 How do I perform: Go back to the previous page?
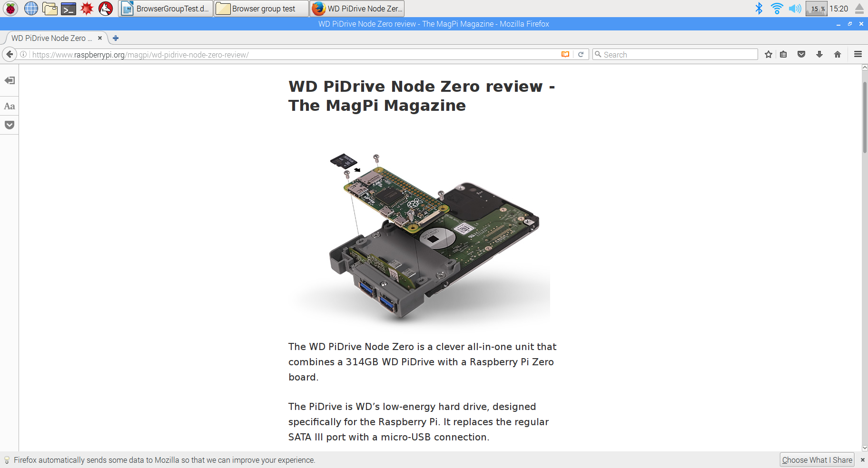[10, 54]
